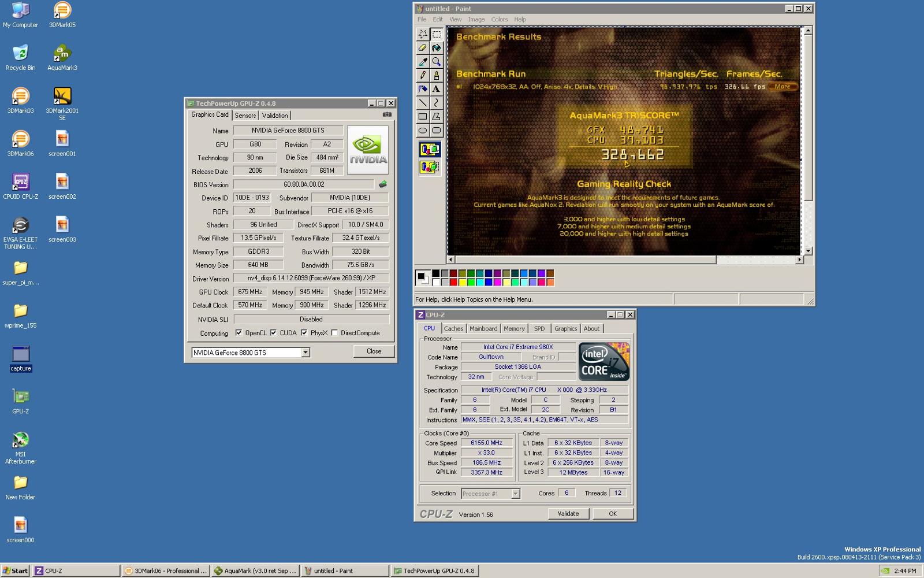Image resolution: width=924 pixels, height=578 pixels.
Task: Open the File menu in Paint
Action: pyautogui.click(x=422, y=19)
